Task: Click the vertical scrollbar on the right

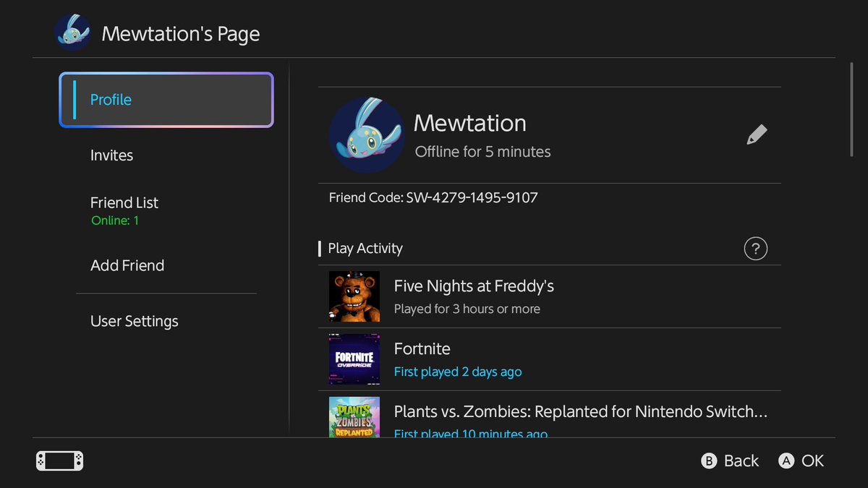Action: pos(852,108)
